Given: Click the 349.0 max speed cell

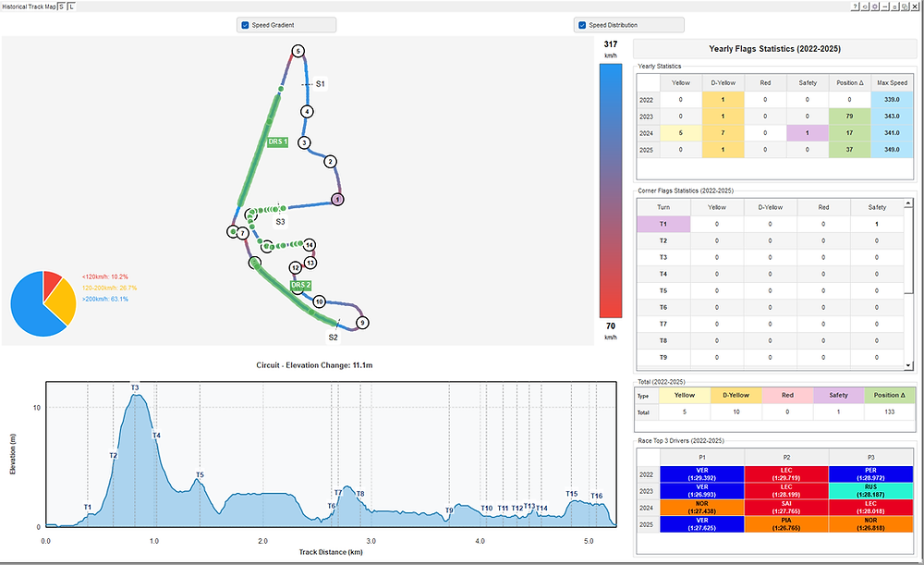Looking at the screenshot, I should click(x=892, y=150).
